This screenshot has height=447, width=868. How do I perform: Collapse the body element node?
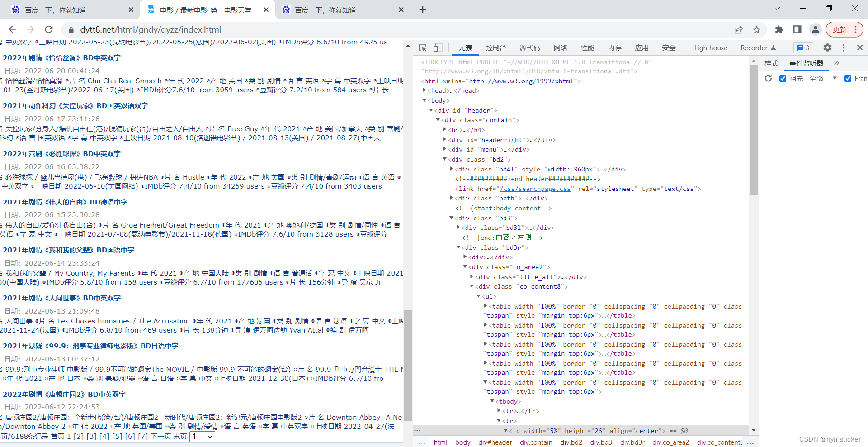click(x=424, y=100)
